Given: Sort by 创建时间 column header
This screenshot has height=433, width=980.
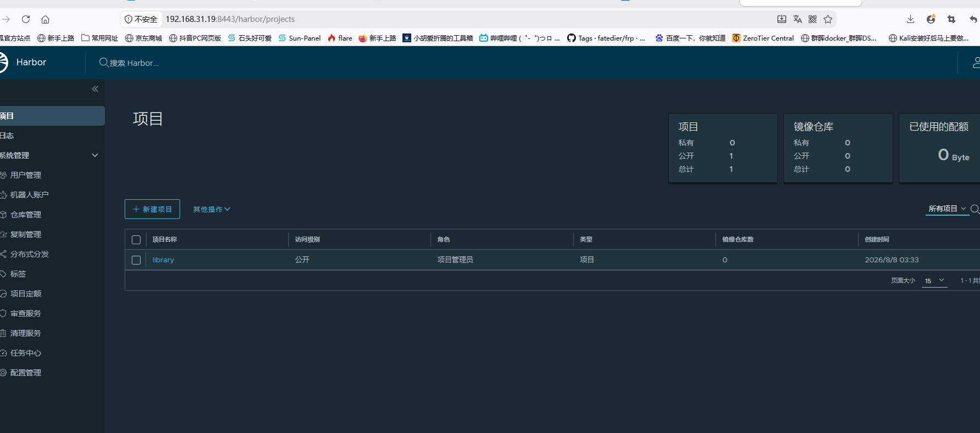Looking at the screenshot, I should click(x=877, y=239).
